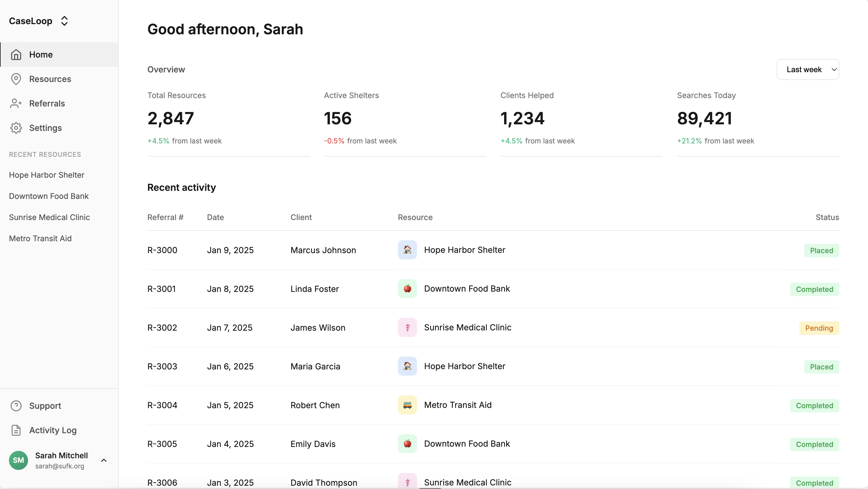Switch to the Referrals section
This screenshot has height=489, width=868.
[x=47, y=103]
